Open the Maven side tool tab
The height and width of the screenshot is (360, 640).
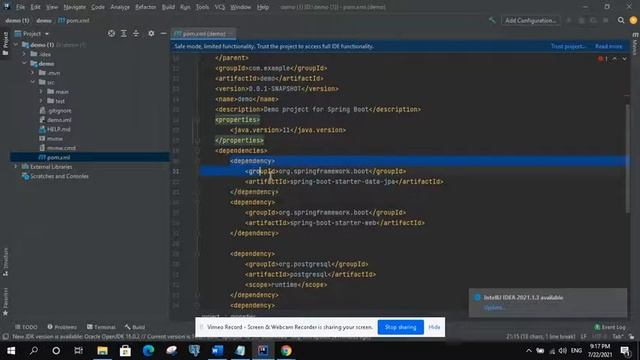635,44
